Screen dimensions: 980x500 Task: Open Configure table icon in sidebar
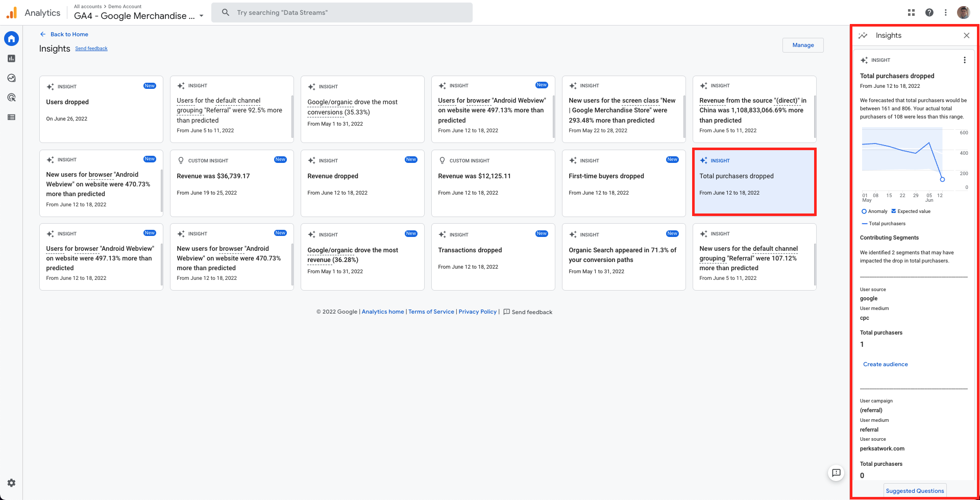[11, 117]
